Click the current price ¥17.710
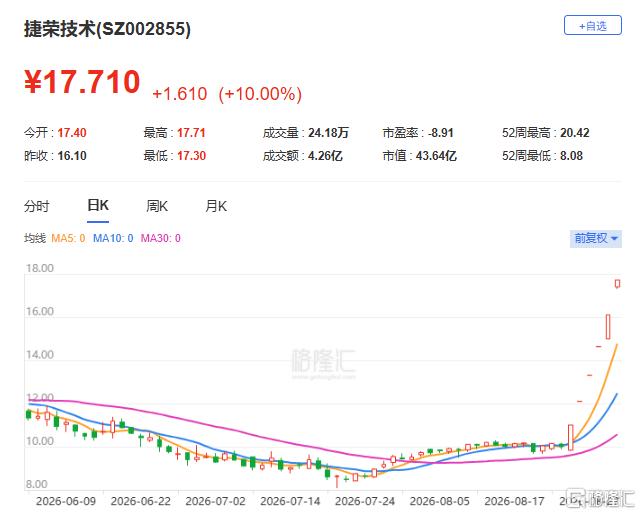Viewport: 641px width, 515px height. click(82, 82)
